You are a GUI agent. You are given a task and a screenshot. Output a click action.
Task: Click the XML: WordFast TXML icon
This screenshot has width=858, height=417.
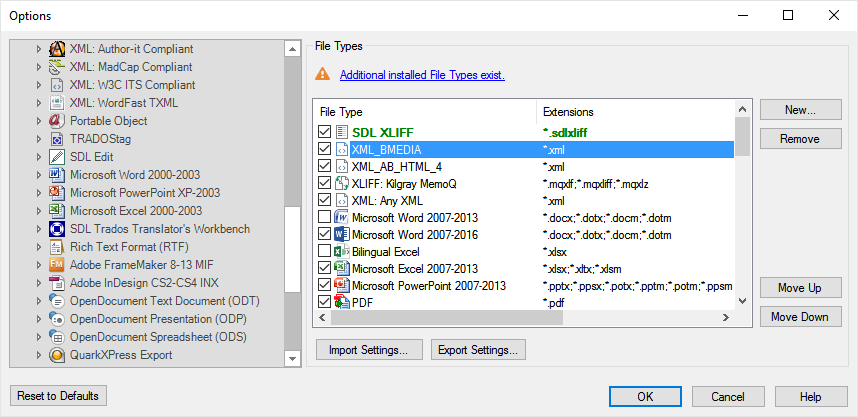click(x=57, y=103)
